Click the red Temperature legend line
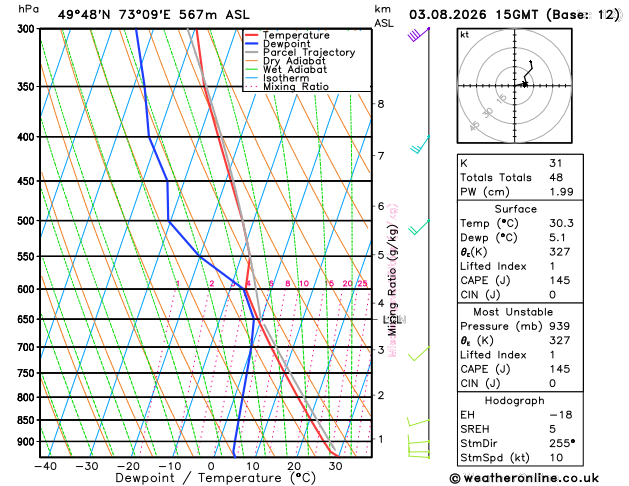The height and width of the screenshot is (486, 629). (252, 35)
